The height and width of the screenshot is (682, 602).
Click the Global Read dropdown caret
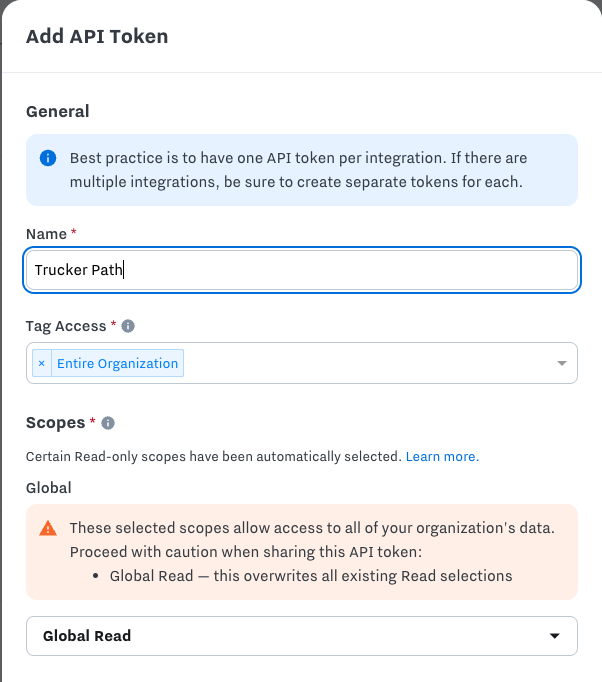point(555,636)
